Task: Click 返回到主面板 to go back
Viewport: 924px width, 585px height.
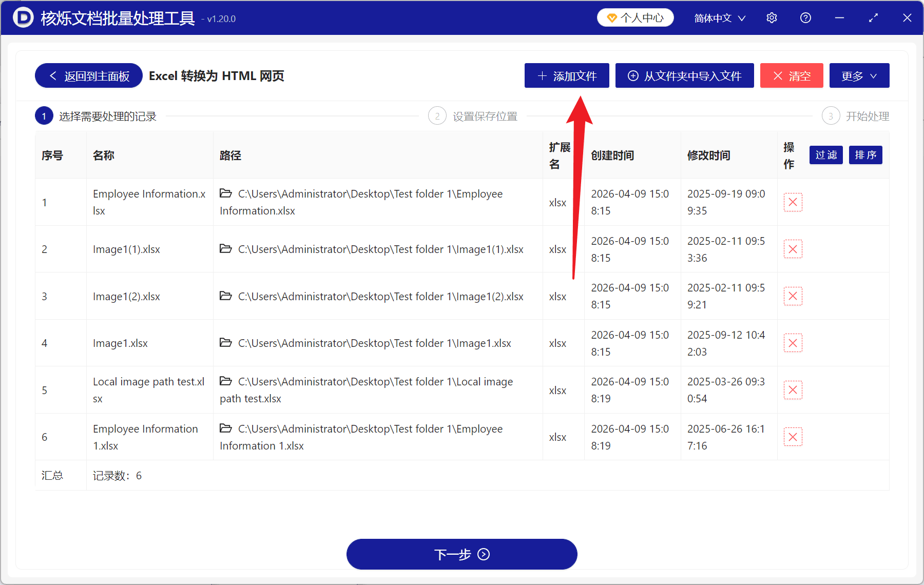Action: coord(88,75)
